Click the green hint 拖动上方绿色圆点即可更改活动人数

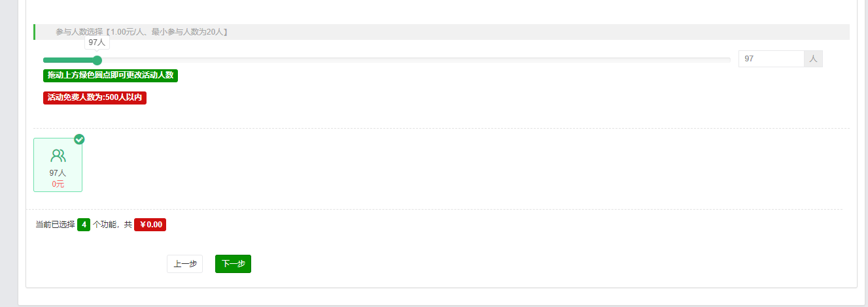(111, 75)
